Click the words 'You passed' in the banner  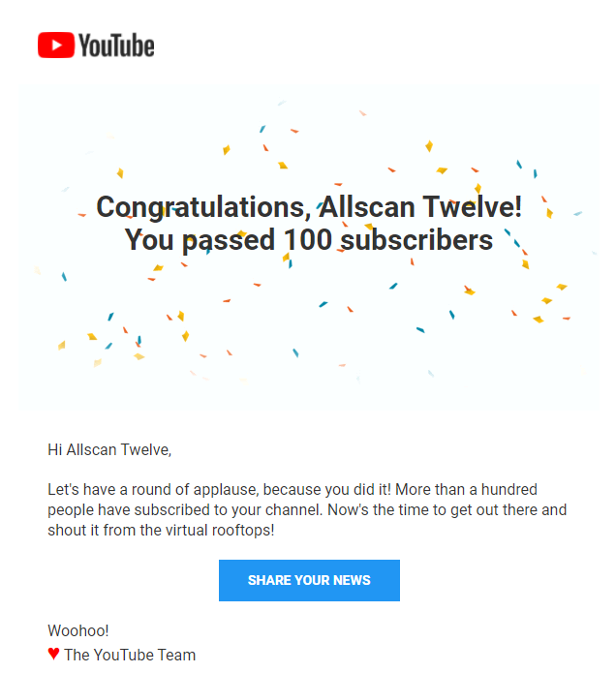tap(200, 240)
